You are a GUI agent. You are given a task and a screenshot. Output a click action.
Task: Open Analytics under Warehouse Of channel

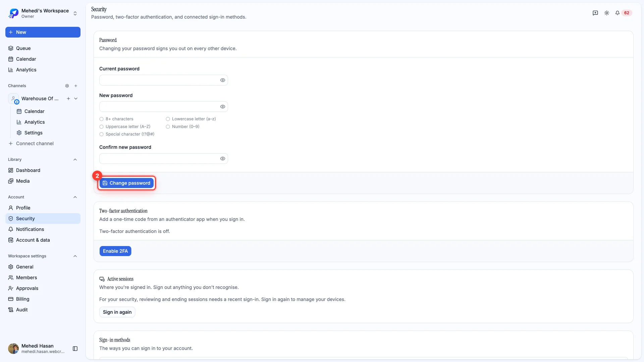pos(47,122)
